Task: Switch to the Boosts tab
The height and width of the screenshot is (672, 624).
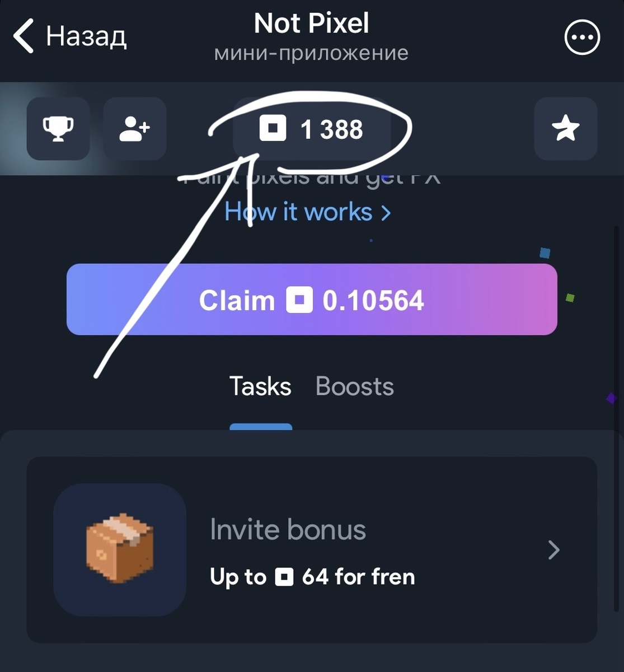Action: click(355, 386)
